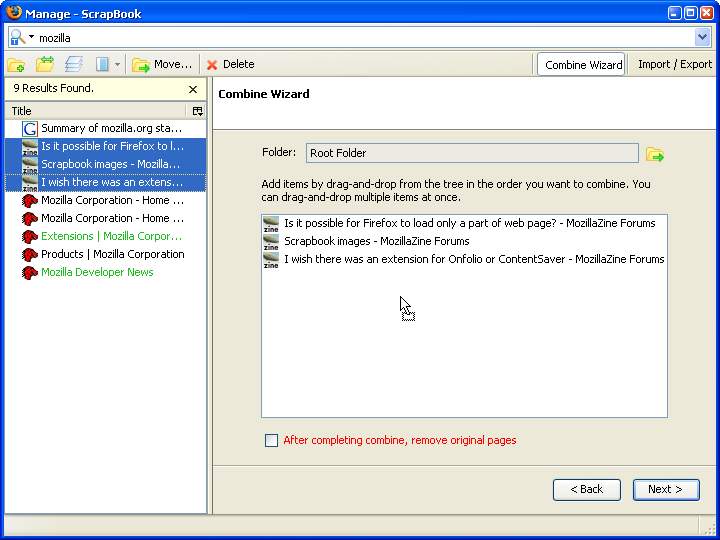The image size is (720, 540).
Task: Click the Move... button
Action: tap(162, 64)
